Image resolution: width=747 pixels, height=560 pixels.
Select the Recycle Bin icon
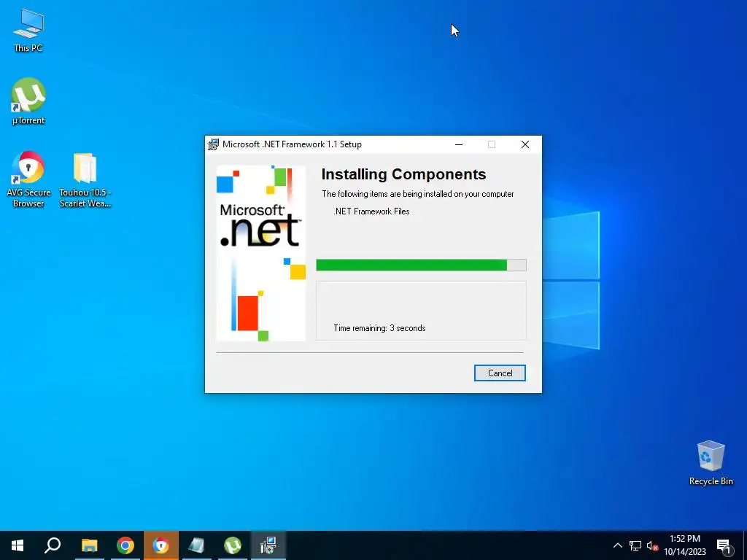click(711, 463)
